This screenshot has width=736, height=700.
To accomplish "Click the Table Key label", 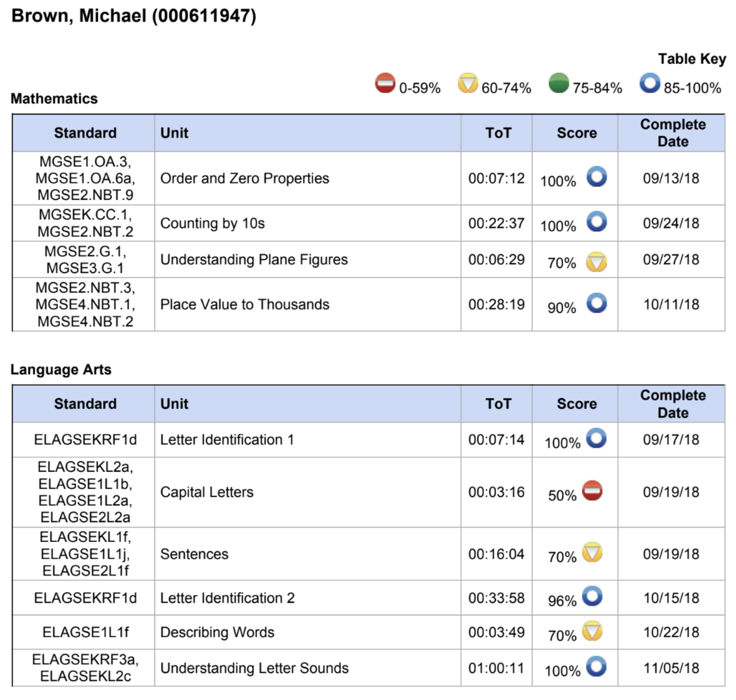I will pos(692,59).
